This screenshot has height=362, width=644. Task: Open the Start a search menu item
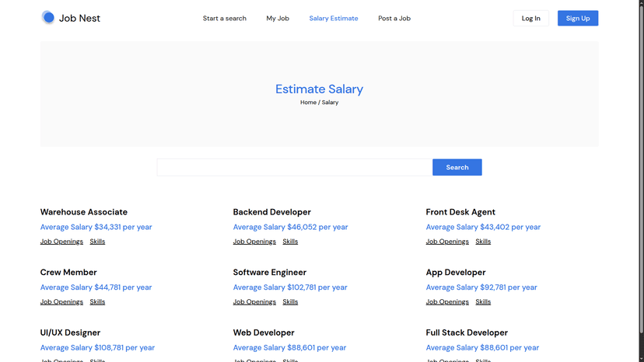225,19
